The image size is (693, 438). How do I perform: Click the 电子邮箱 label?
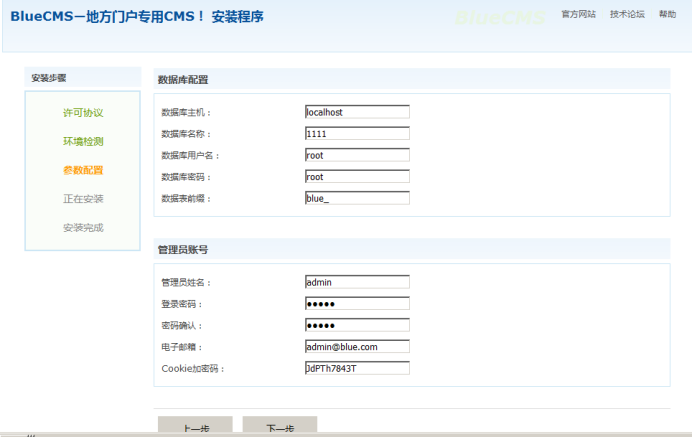tap(182, 347)
